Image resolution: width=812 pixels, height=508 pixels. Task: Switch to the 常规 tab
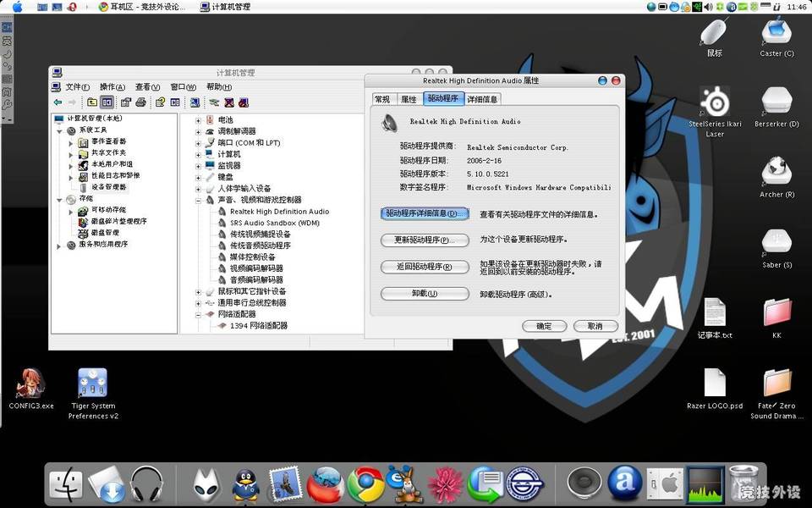pyautogui.click(x=382, y=99)
